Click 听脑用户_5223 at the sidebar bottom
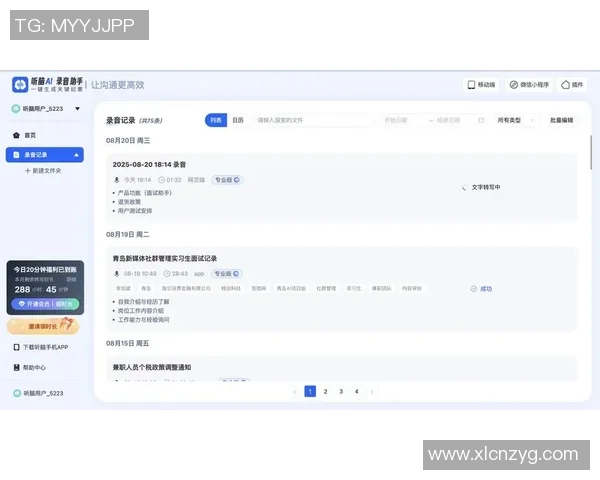Screen dimensions: 600x480 [38, 393]
